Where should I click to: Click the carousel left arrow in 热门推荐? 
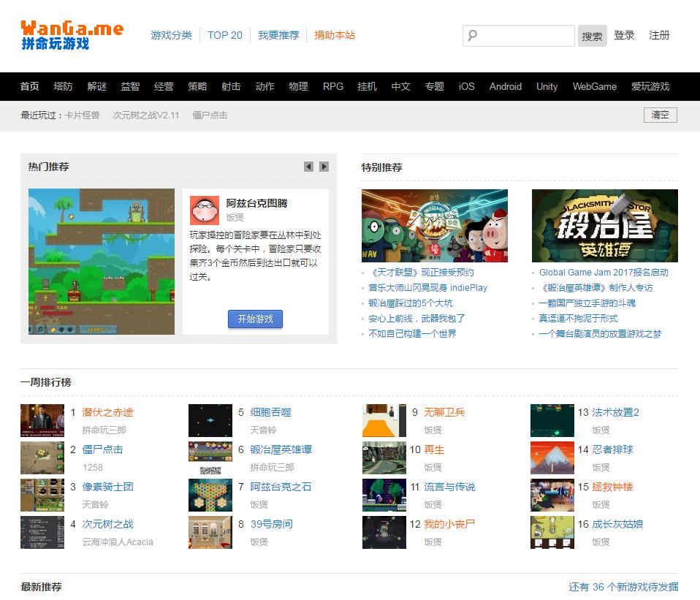click(x=308, y=167)
